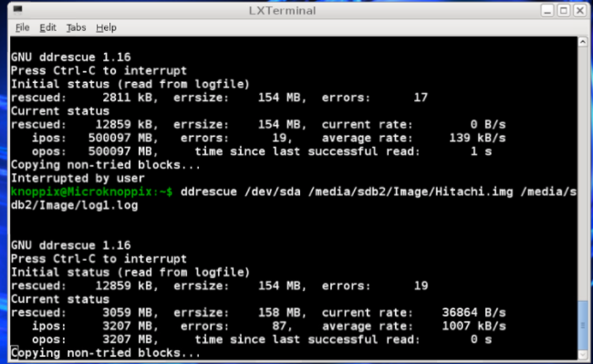The image size is (593, 364).
Task: Click the scrollbar down arrow
Action: pyautogui.click(x=583, y=355)
